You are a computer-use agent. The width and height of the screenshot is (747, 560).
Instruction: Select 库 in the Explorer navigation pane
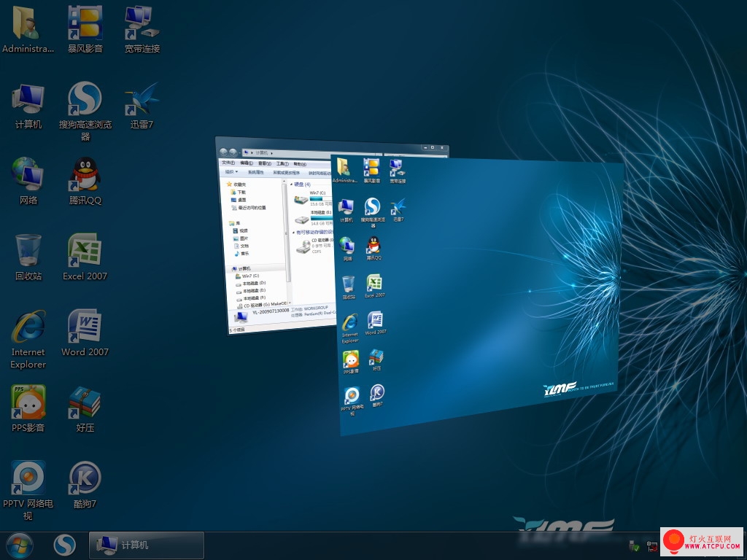pos(234,223)
